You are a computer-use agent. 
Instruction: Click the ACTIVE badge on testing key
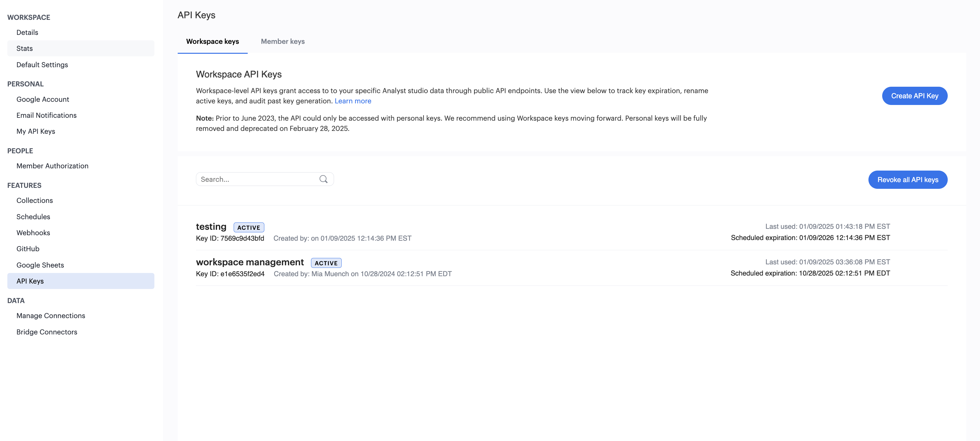tap(248, 227)
